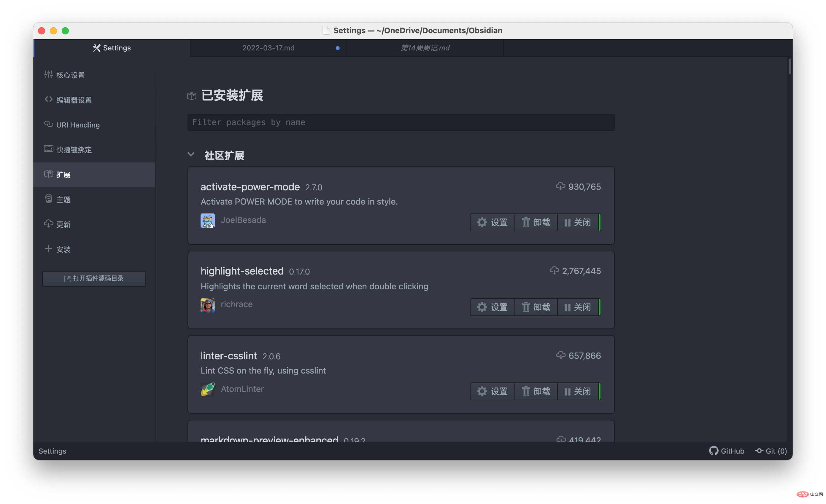Select 扩展 packages section
Screen dimensions: 826x504
[x=94, y=175]
